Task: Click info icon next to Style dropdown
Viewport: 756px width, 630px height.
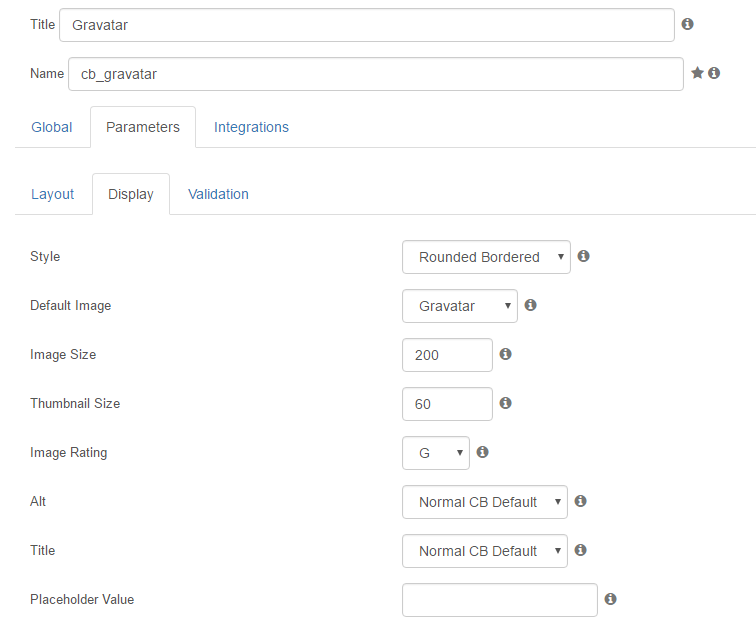Action: 583,256
